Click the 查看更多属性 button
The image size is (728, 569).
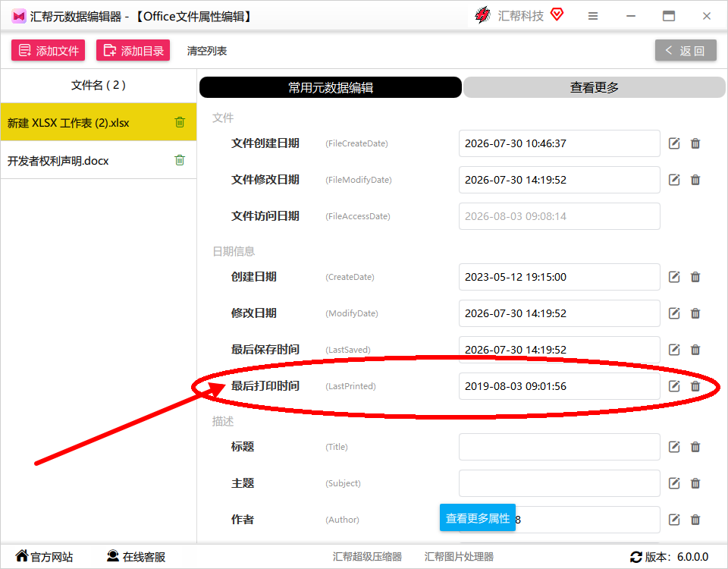pos(478,518)
